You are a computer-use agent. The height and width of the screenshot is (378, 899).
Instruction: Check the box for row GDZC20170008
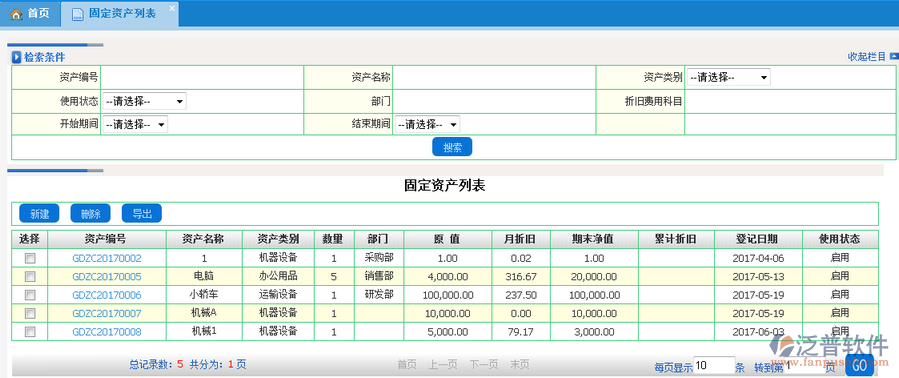(30, 332)
